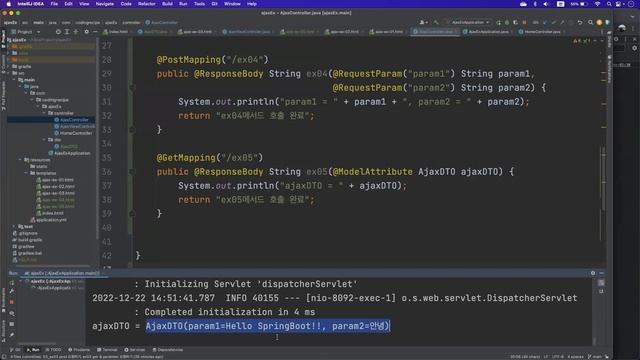This screenshot has width=640, height=360.
Task: Expand the test folder node
Action: tap(14, 226)
